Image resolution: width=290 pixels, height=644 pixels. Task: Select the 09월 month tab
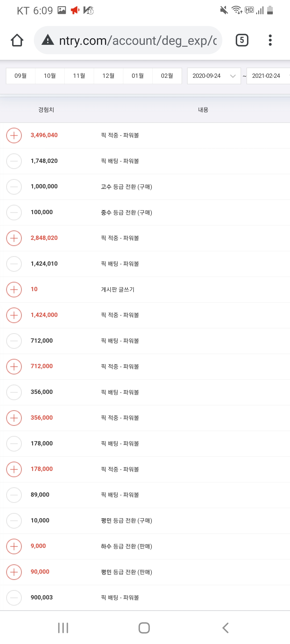tap(21, 76)
